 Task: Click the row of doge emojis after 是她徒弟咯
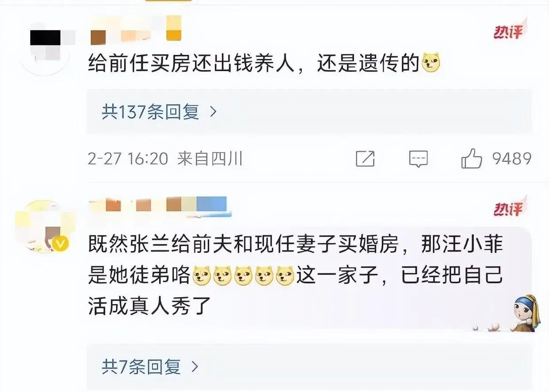(x=243, y=277)
